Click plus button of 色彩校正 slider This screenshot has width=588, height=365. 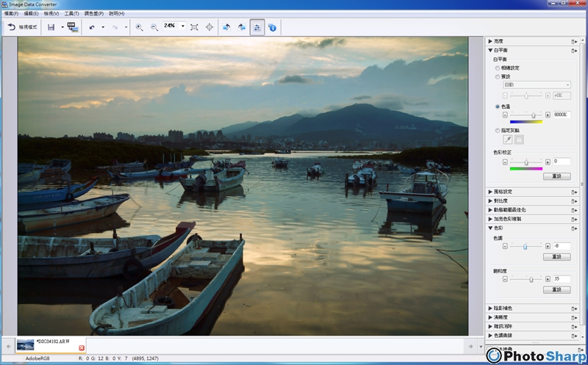[x=548, y=162]
